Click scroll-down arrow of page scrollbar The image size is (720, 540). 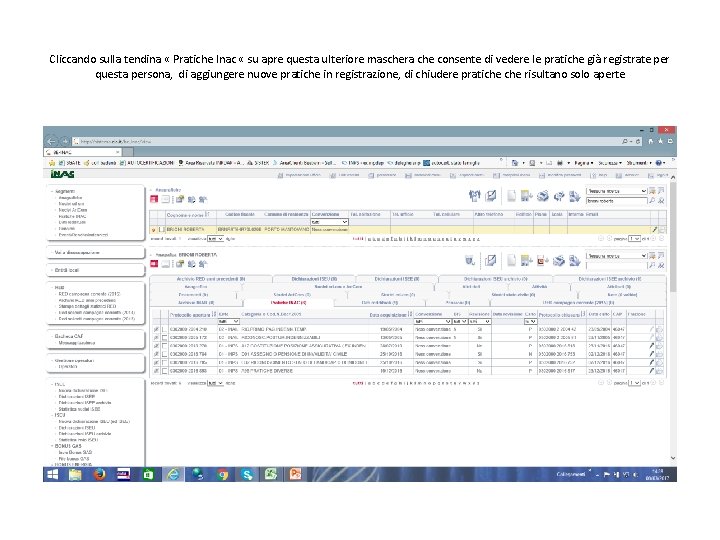[x=673, y=458]
